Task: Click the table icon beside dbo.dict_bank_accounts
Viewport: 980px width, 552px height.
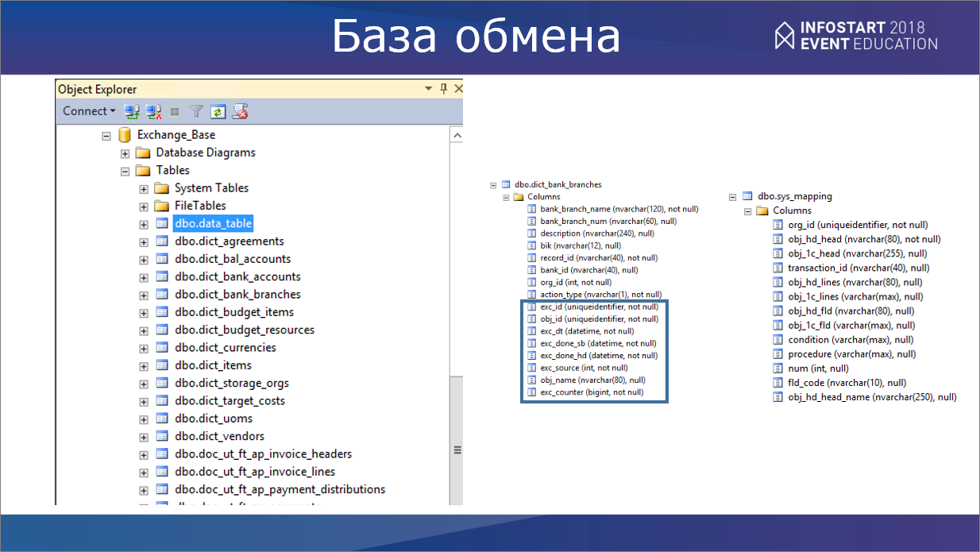Action: click(x=162, y=276)
